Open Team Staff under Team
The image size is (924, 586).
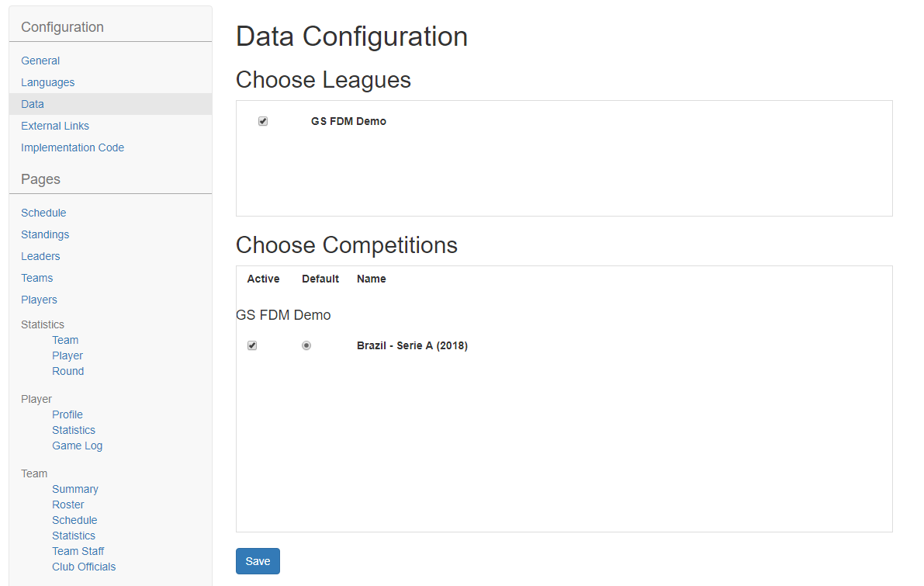tap(78, 551)
